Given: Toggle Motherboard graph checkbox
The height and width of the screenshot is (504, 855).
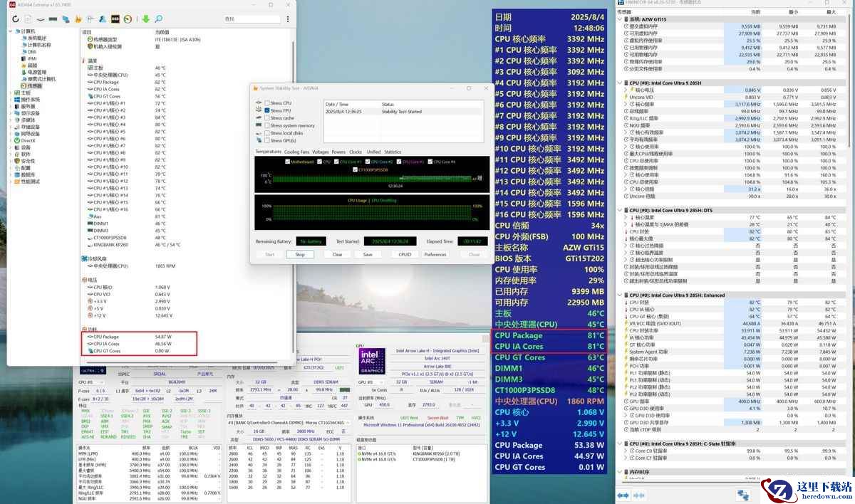Looking at the screenshot, I should coord(287,162).
